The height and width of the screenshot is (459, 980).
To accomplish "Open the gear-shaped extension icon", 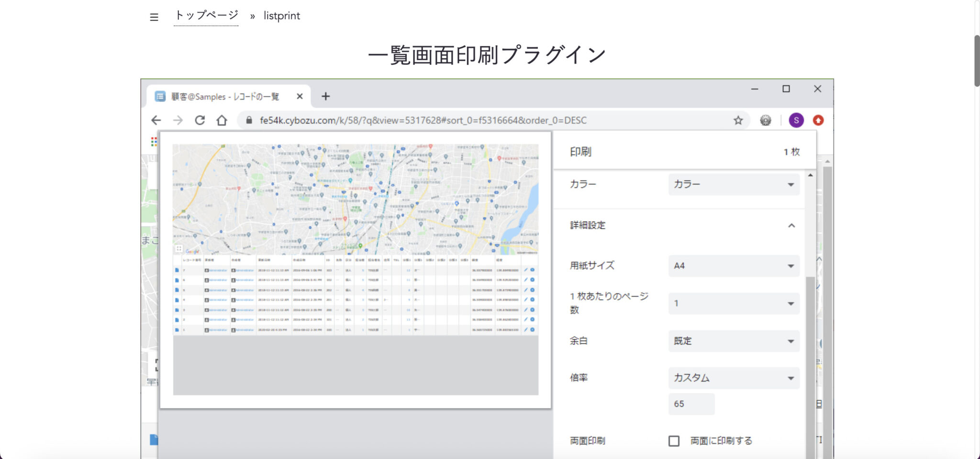I will [x=766, y=120].
